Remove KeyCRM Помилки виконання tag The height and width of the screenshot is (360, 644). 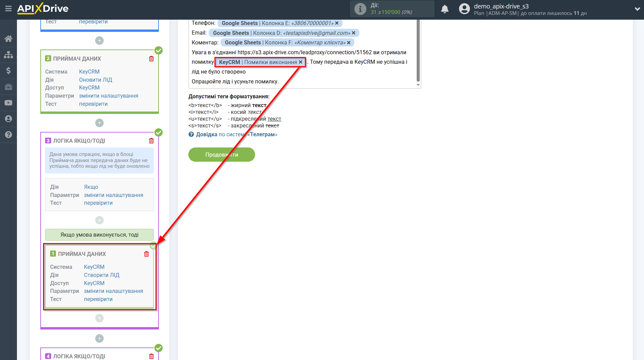click(x=300, y=62)
